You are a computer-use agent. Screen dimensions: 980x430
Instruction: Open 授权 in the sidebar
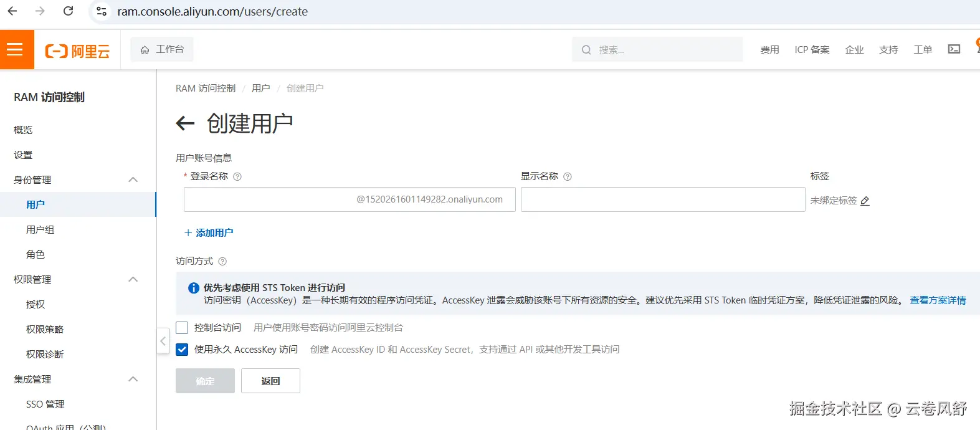pyautogui.click(x=36, y=304)
